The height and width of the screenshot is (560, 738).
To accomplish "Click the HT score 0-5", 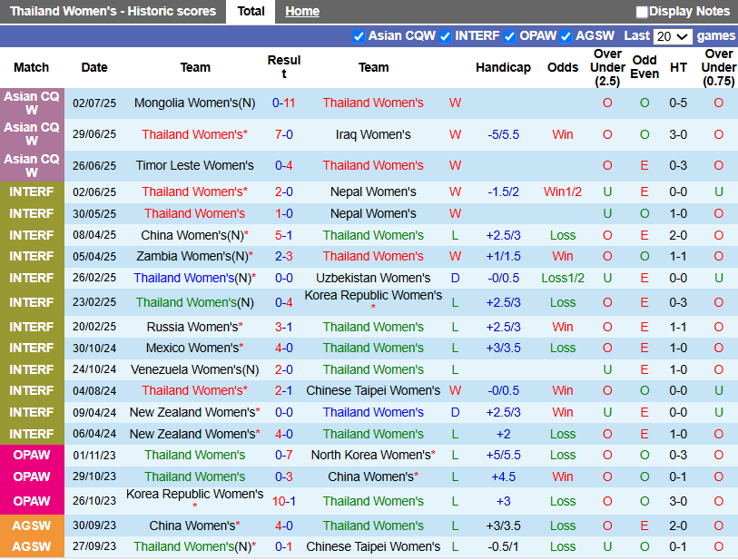I will pyautogui.click(x=678, y=103).
